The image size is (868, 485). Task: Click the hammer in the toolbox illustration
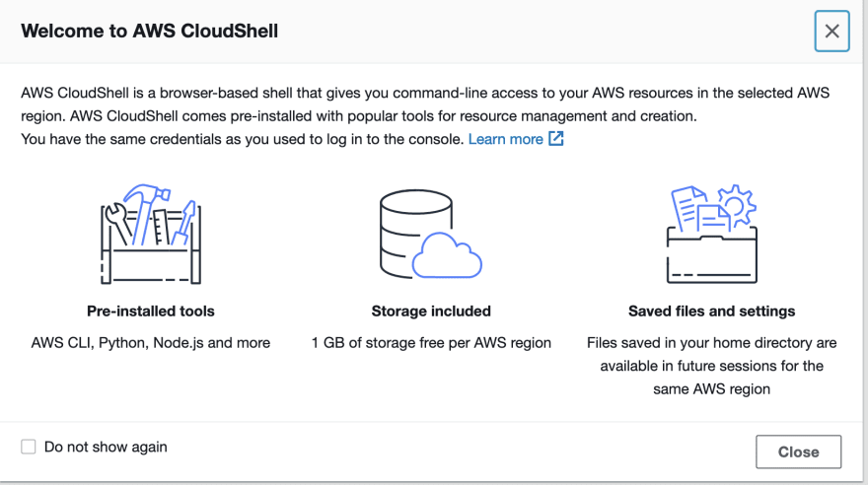147,211
